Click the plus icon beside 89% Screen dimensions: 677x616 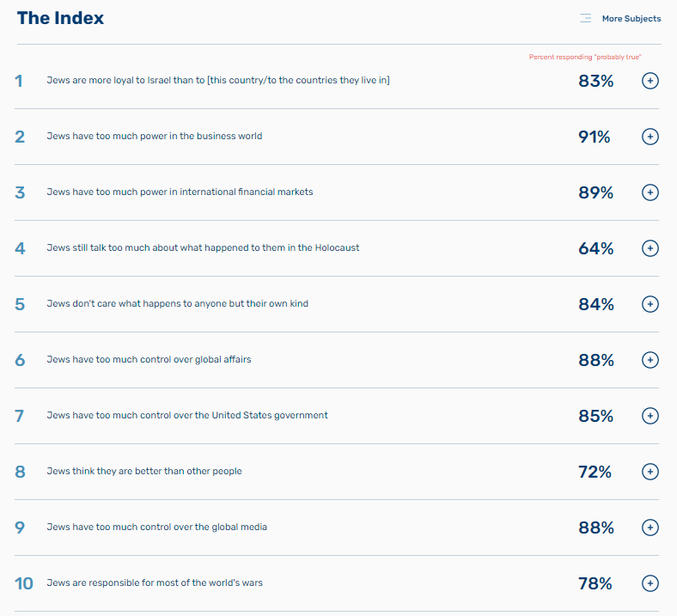pyautogui.click(x=650, y=192)
